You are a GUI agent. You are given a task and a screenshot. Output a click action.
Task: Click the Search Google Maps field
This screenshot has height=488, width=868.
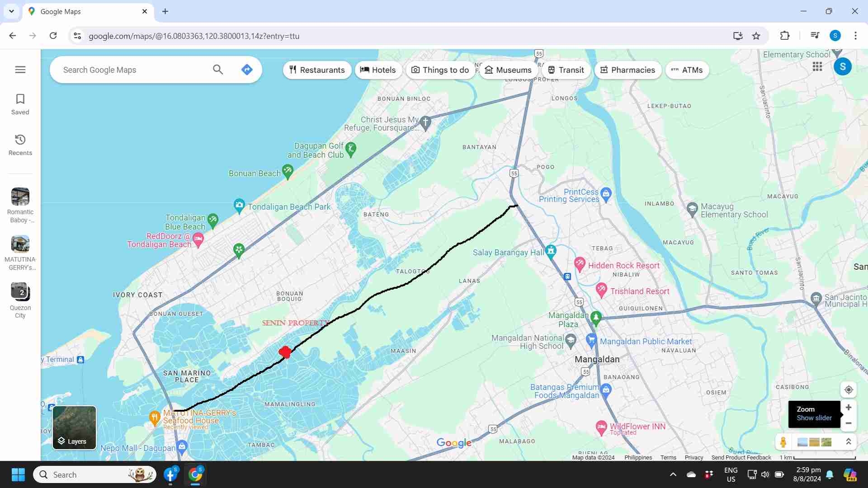click(133, 70)
